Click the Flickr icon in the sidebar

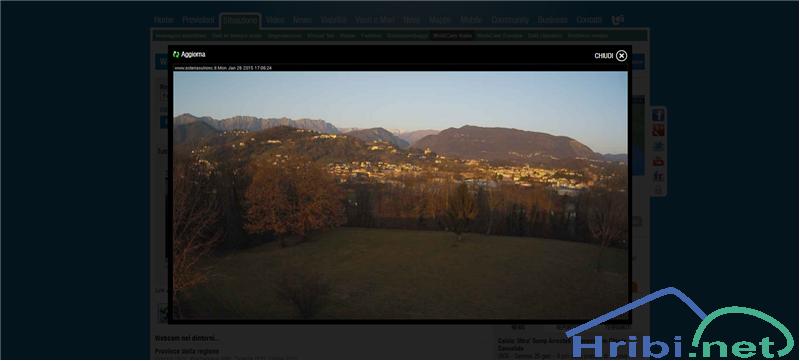pos(658,175)
